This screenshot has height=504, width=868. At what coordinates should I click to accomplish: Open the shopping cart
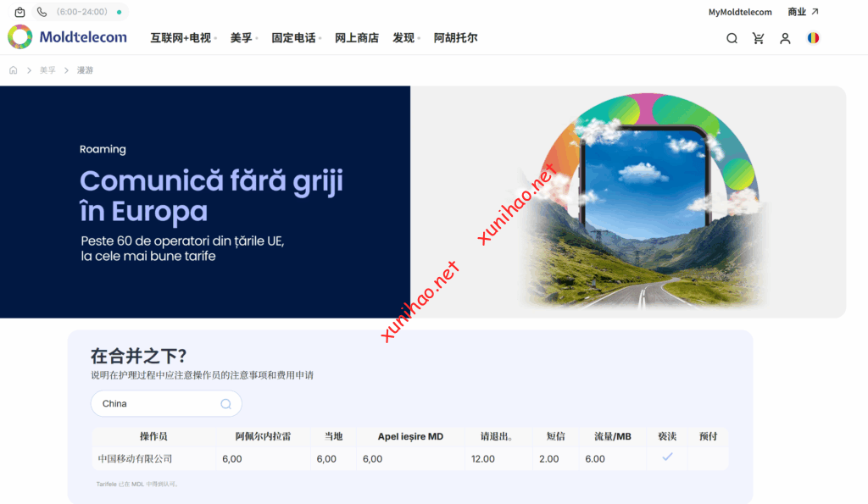tap(758, 38)
